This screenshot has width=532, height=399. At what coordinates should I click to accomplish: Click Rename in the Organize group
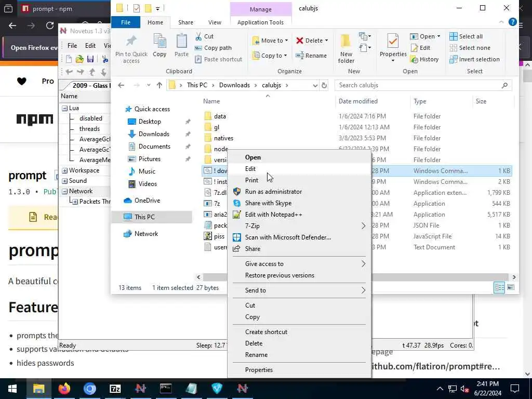click(x=311, y=56)
